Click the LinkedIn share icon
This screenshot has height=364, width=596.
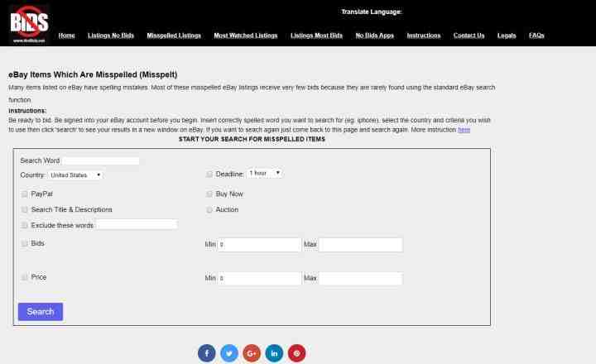coord(274,353)
